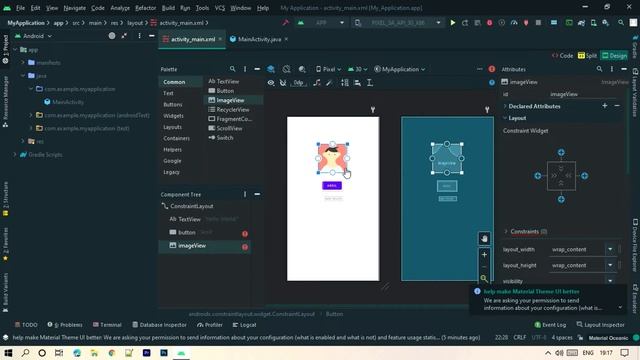Click bottom constraint plus in Constraint Widget
The width and height of the screenshot is (640, 360).
561,199
